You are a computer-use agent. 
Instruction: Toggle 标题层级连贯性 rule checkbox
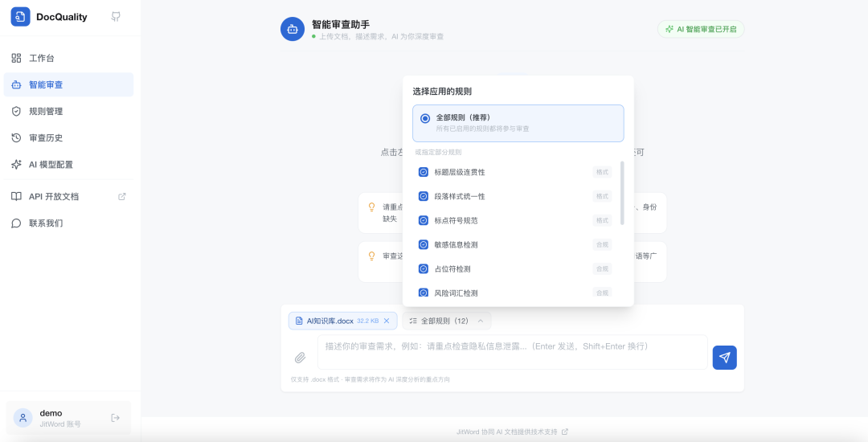click(423, 172)
